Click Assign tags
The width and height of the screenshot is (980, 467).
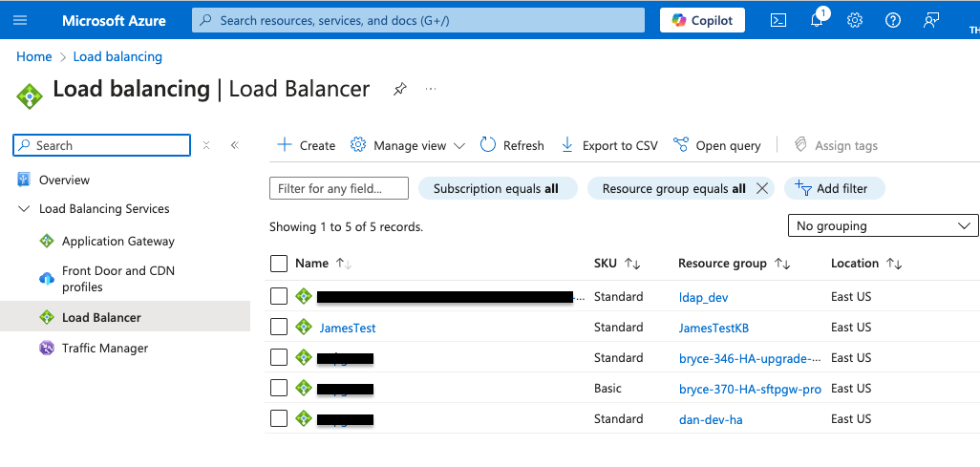coord(836,146)
